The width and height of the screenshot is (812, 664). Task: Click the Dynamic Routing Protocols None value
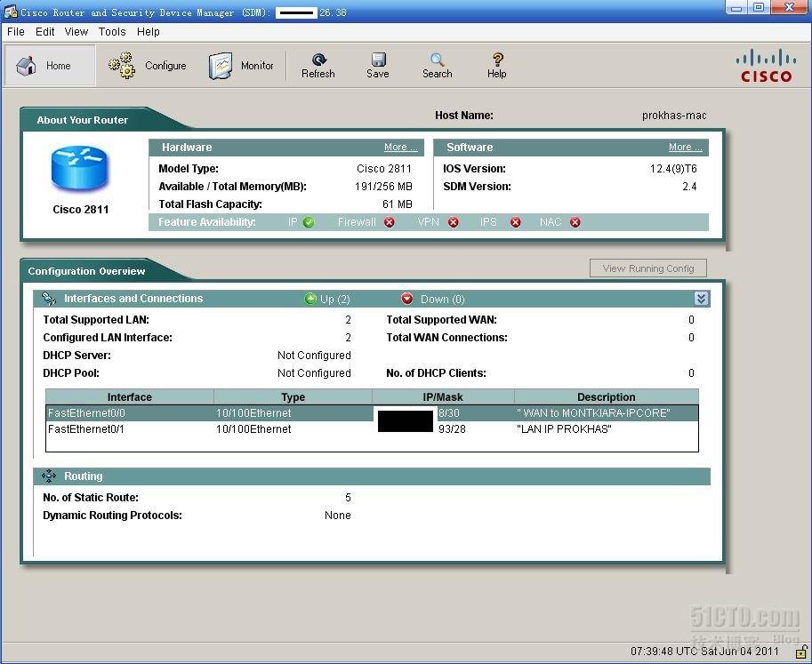pyautogui.click(x=338, y=515)
